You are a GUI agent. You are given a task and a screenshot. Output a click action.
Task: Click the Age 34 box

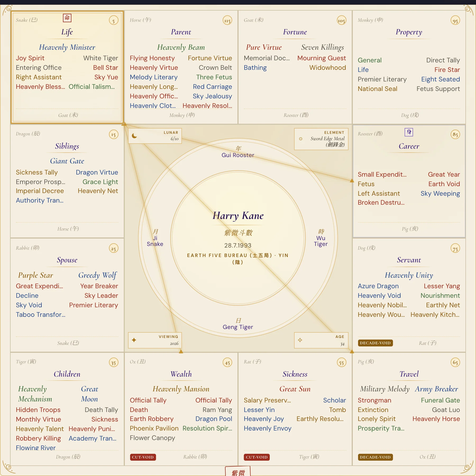pyautogui.click(x=321, y=340)
